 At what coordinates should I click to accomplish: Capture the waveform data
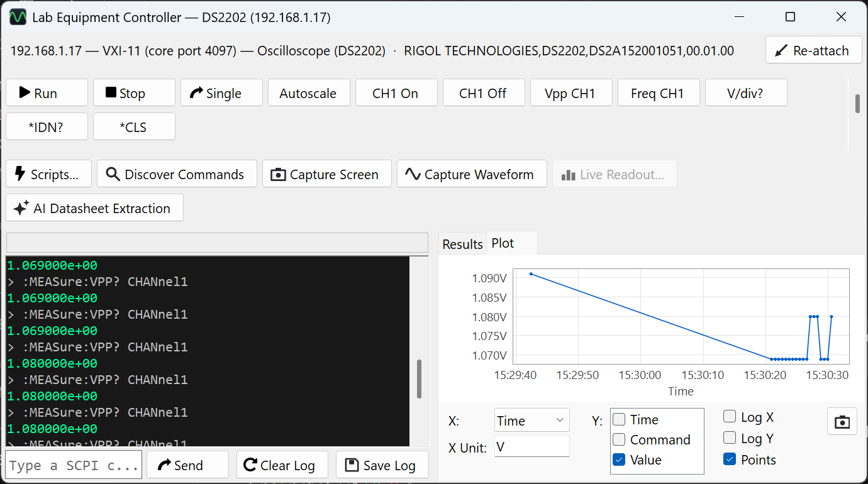tap(471, 174)
